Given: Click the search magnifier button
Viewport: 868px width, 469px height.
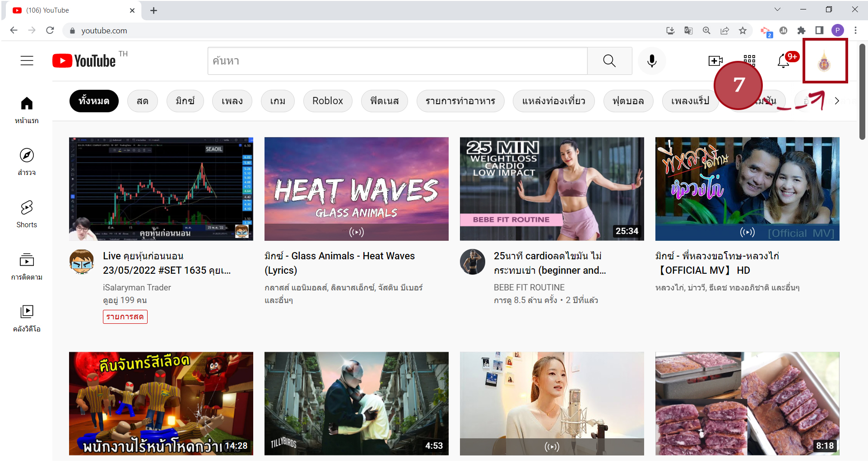Looking at the screenshot, I should click(x=609, y=61).
